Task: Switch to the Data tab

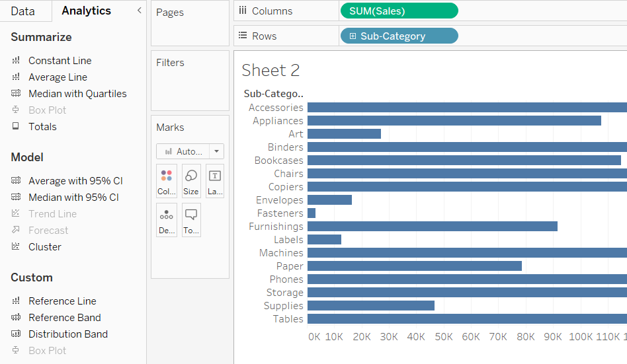Action: [23, 11]
